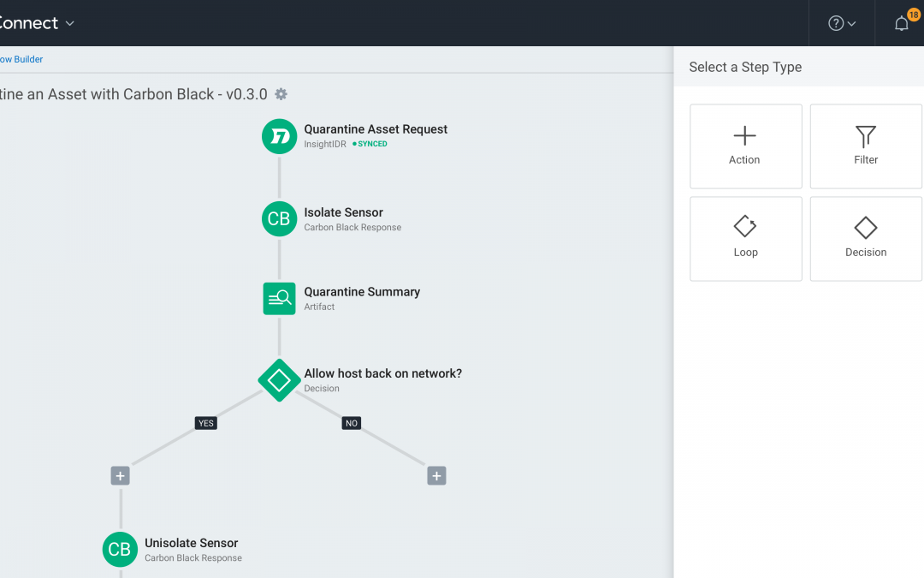
Task: Click the workflow name with Carbon Black v0.3.0
Action: 133,94
